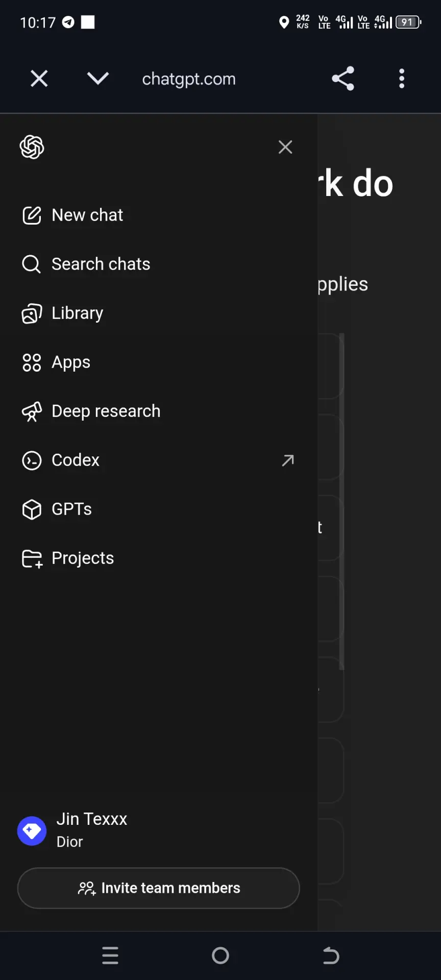This screenshot has height=980, width=441.
Task: Close the browser tab with X
Action: click(39, 79)
